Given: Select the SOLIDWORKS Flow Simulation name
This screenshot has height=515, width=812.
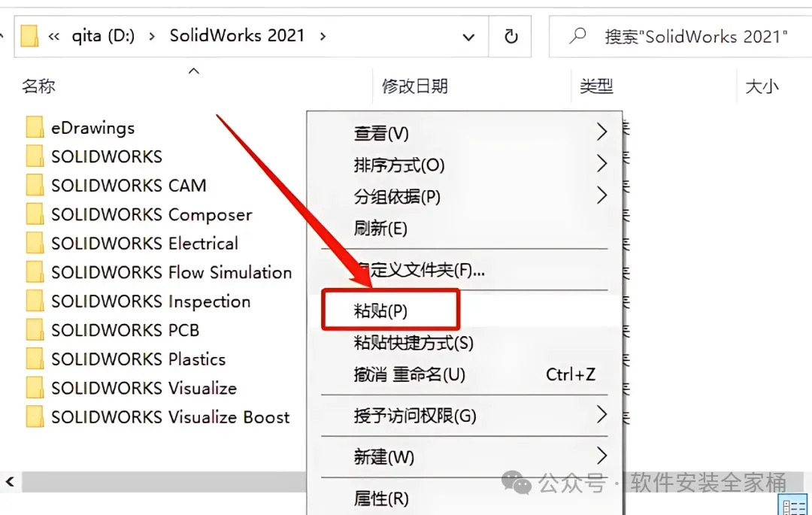Looking at the screenshot, I should point(171,272).
